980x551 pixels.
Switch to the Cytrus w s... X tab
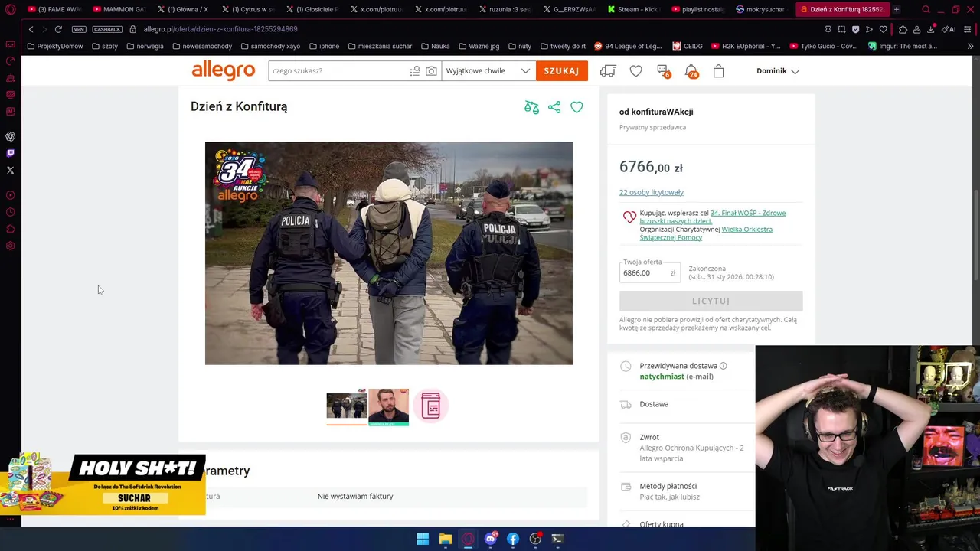(x=248, y=9)
